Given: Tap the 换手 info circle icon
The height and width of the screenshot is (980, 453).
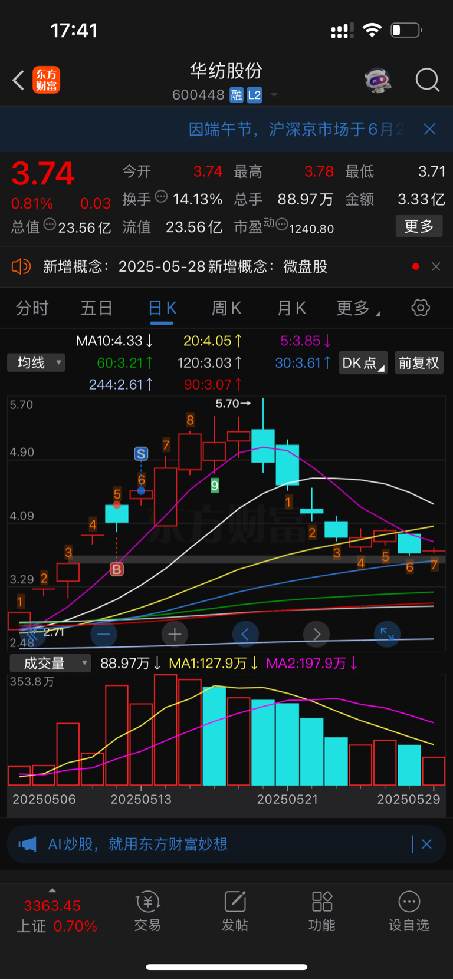Looking at the screenshot, I should [161, 197].
